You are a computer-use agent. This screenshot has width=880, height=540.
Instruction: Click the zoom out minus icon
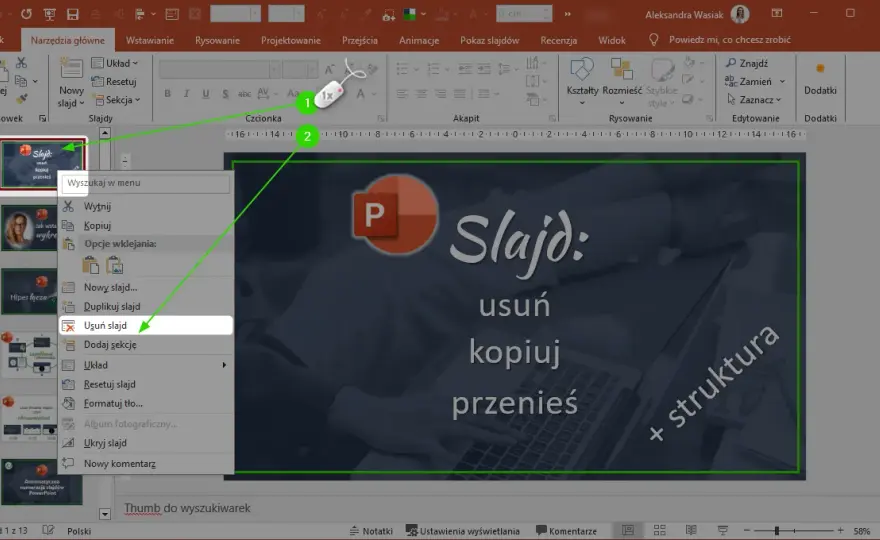pyautogui.click(x=746, y=530)
